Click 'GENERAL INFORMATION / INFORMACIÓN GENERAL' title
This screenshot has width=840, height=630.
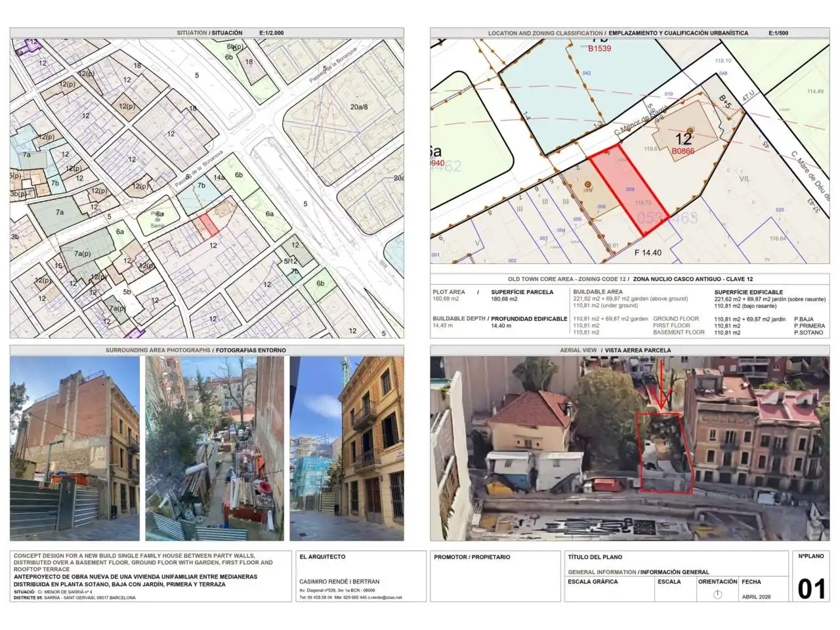tap(639, 572)
